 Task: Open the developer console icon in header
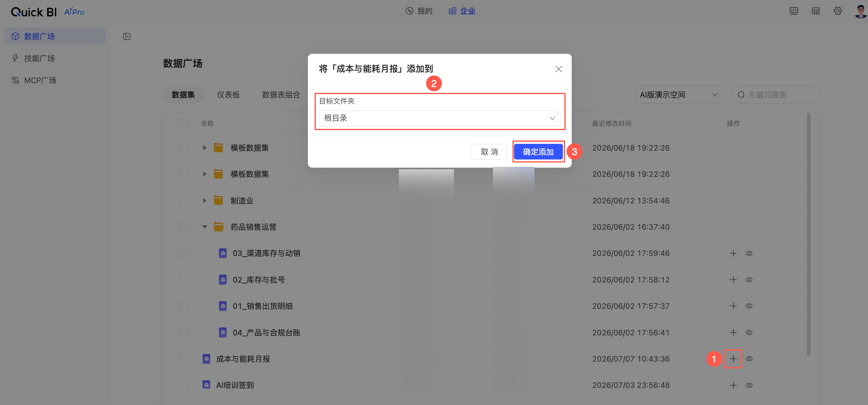click(x=793, y=11)
